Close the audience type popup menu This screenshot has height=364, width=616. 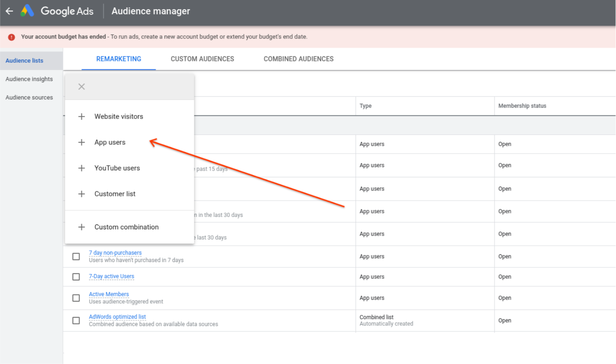(x=82, y=87)
